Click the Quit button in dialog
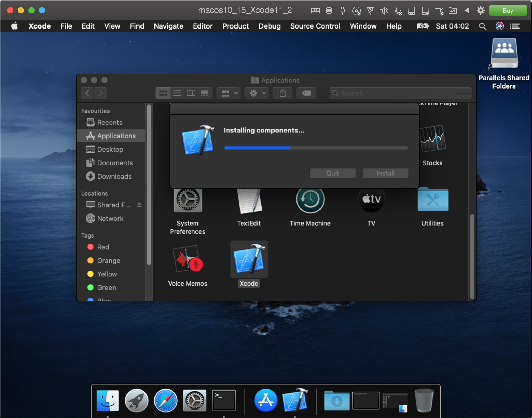 point(332,173)
